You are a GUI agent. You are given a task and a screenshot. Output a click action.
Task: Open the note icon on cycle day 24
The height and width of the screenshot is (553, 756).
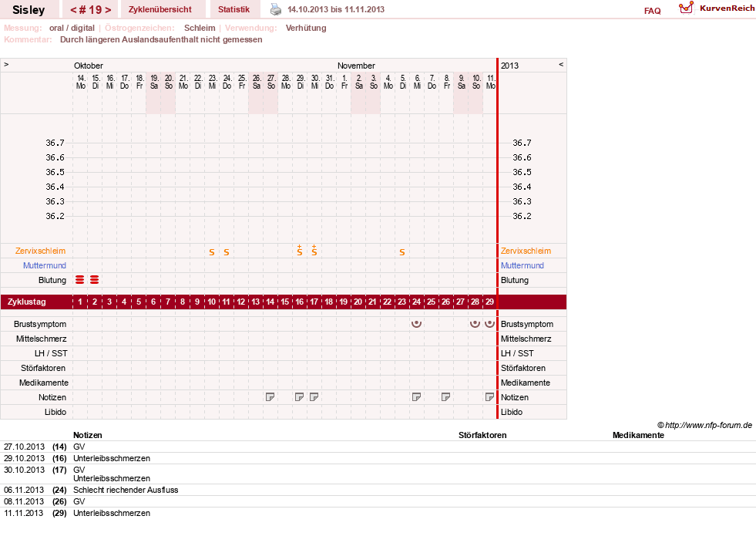[417, 397]
